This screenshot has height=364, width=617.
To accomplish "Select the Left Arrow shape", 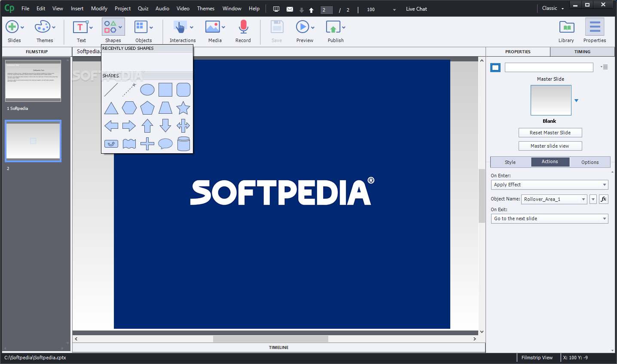I will pos(111,126).
